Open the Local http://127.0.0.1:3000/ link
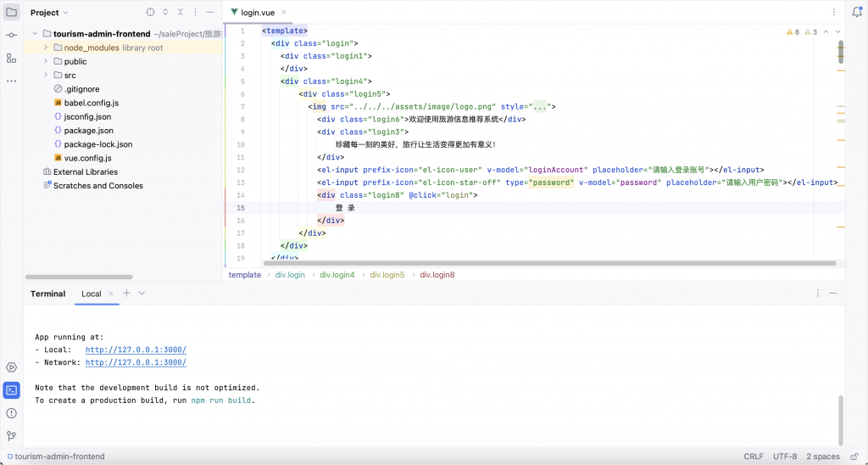 click(136, 350)
